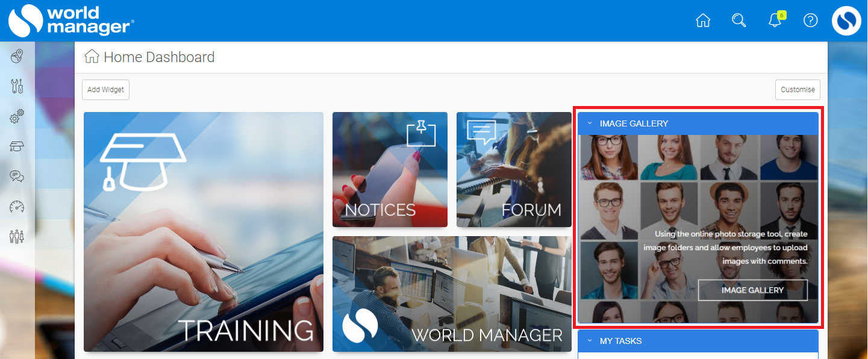Go home using the top bar house icon
This screenshot has height=359, width=868.
[x=702, y=20]
